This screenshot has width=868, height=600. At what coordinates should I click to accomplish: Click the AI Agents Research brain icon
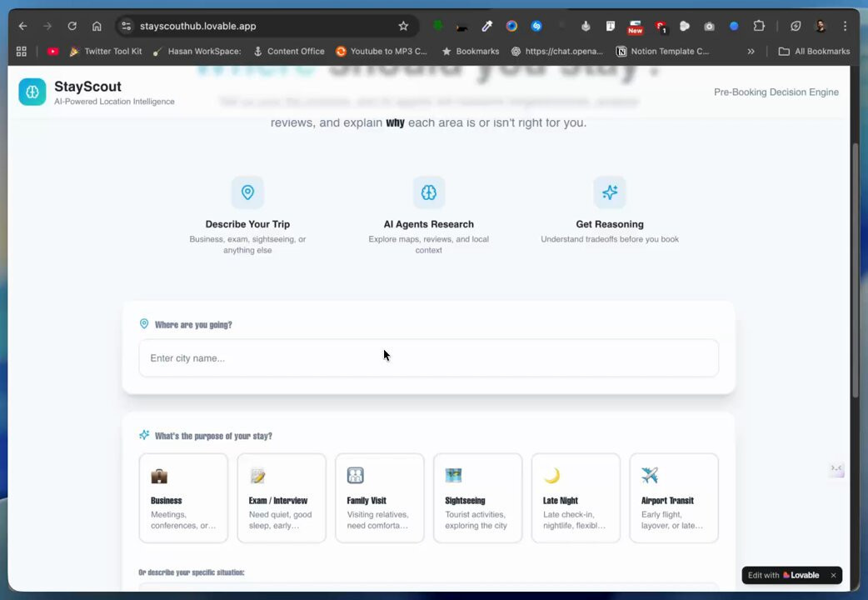coord(428,192)
